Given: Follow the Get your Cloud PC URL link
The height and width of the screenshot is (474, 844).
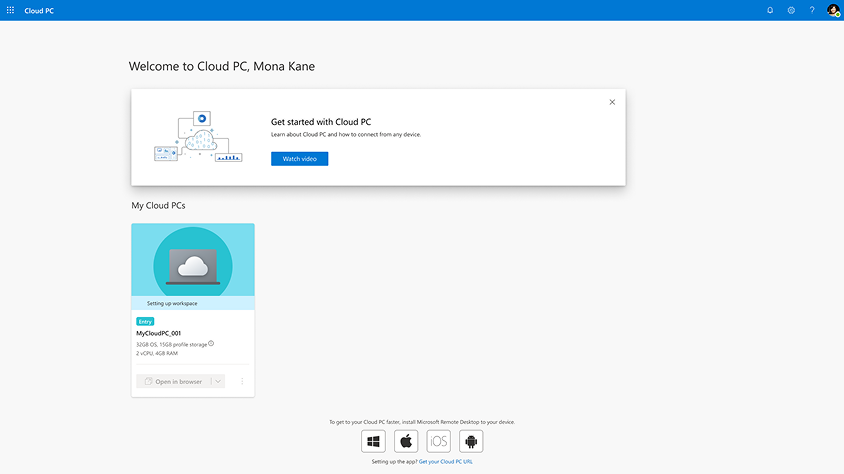Looking at the screenshot, I should (446, 462).
